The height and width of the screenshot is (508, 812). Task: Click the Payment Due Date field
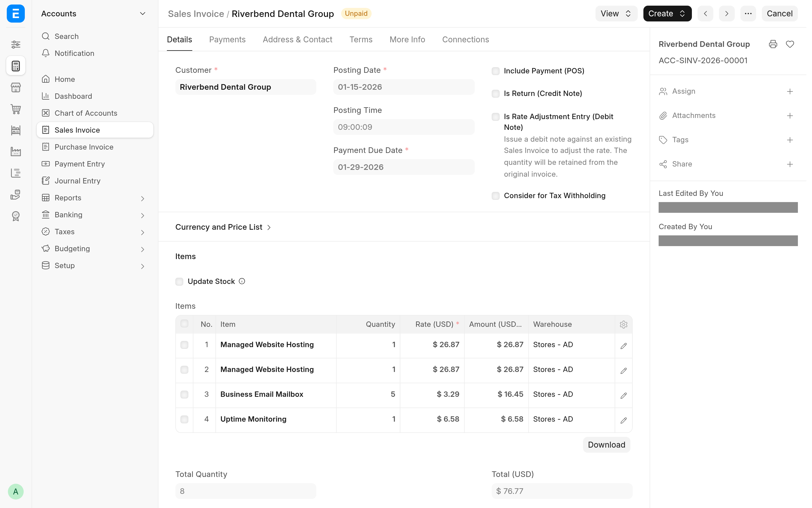(404, 167)
